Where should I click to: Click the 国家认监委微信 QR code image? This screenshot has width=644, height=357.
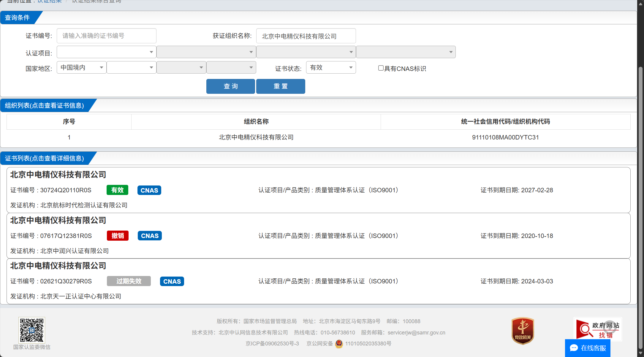tap(32, 330)
